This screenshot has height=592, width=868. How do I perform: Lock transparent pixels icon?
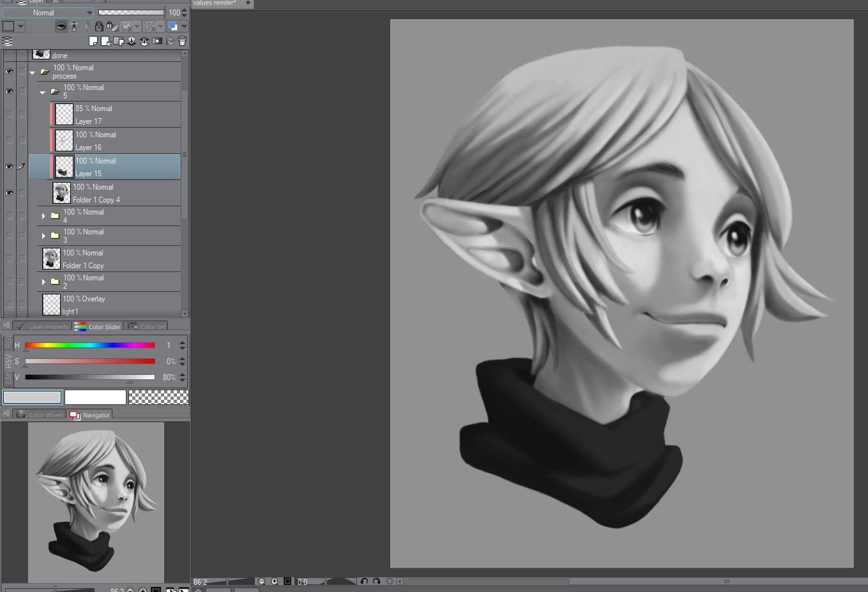click(111, 26)
